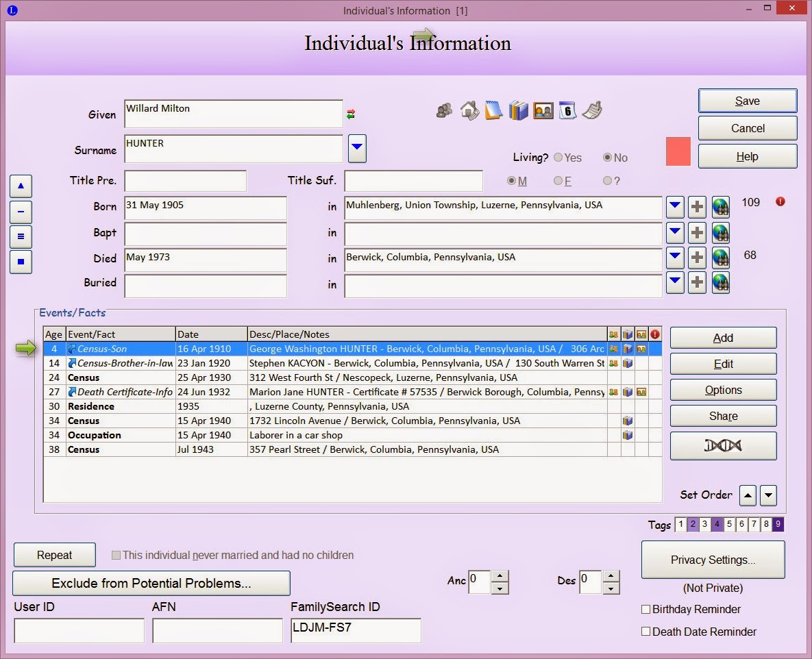This screenshot has width=812, height=659.
Task: Click the Privacy Settings button
Action: click(x=713, y=560)
